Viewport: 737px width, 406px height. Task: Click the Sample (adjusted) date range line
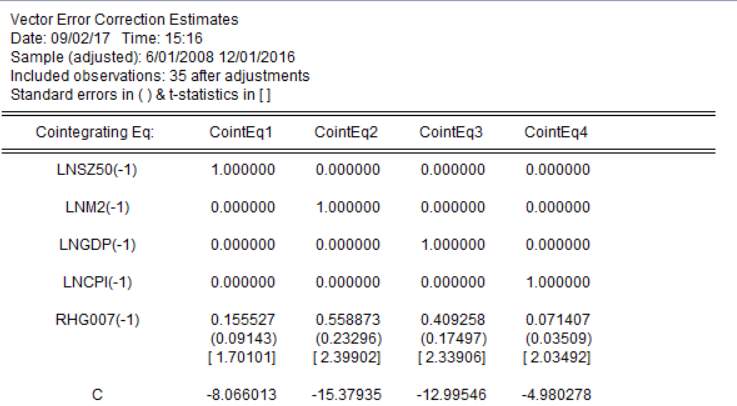tap(145, 58)
